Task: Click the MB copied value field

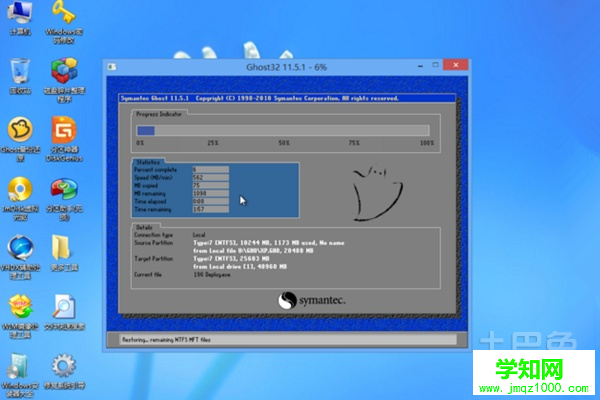Action: (210, 185)
